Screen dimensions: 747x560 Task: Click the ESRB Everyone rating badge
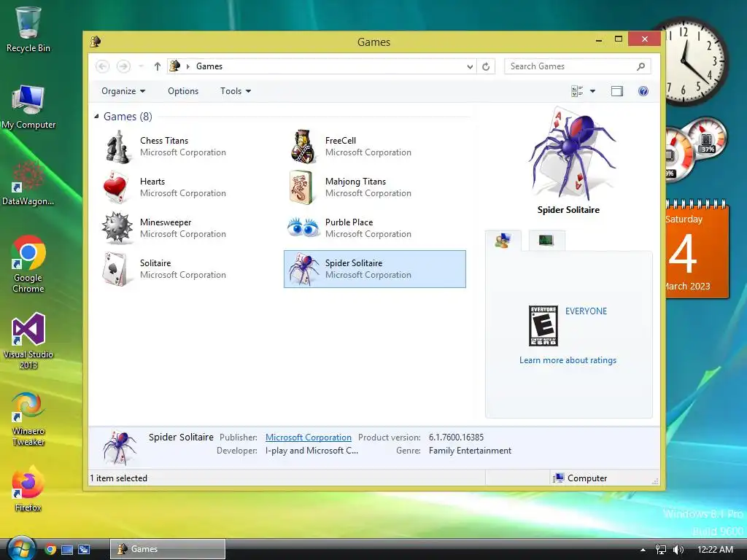click(x=543, y=326)
